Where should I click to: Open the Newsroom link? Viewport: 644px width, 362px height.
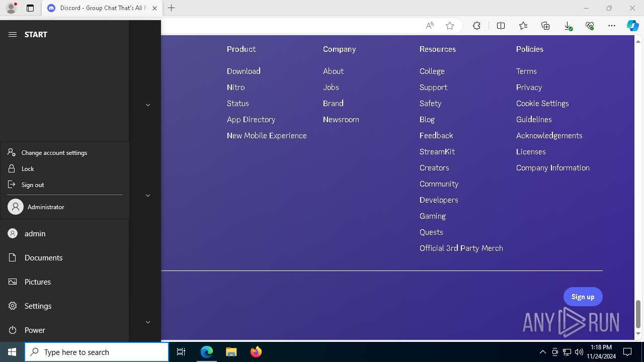341,119
